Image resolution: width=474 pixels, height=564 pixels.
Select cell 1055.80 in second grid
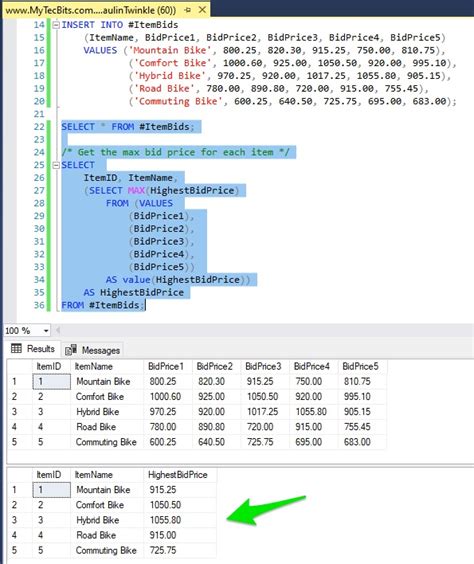tap(180, 520)
